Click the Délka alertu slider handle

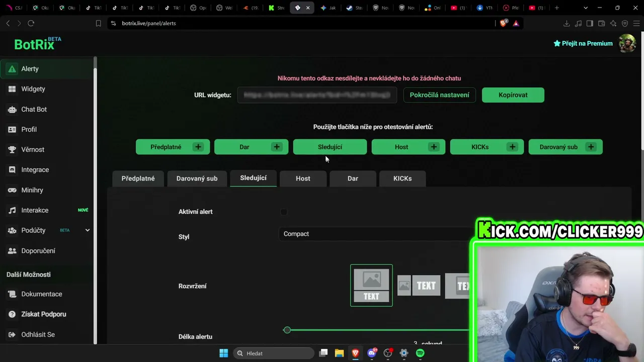(287, 330)
